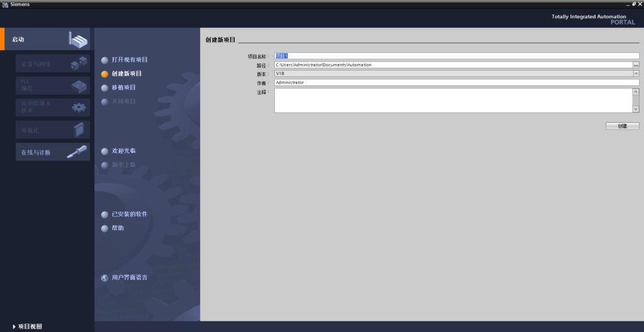Open the 设备与网络 portal
This screenshot has width=644, height=332.
pos(53,64)
